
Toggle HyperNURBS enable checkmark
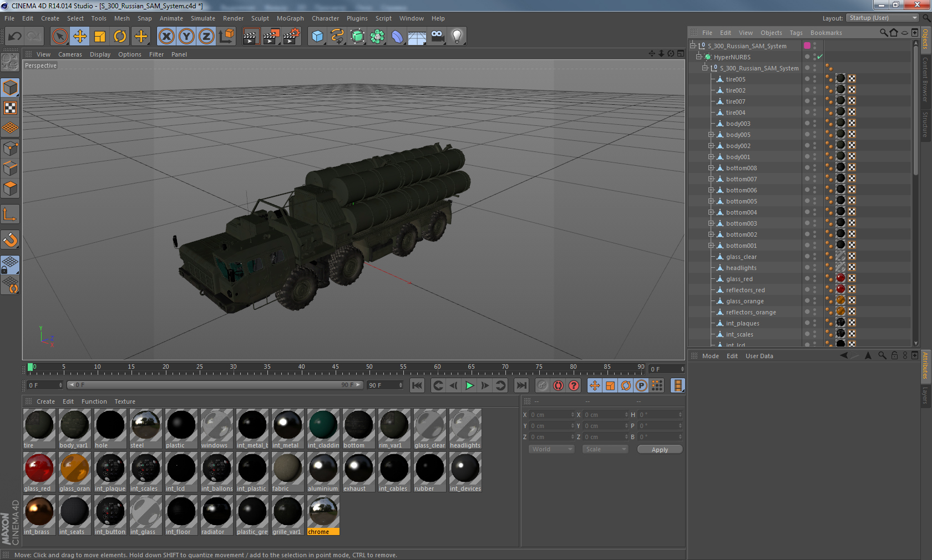[x=820, y=57]
